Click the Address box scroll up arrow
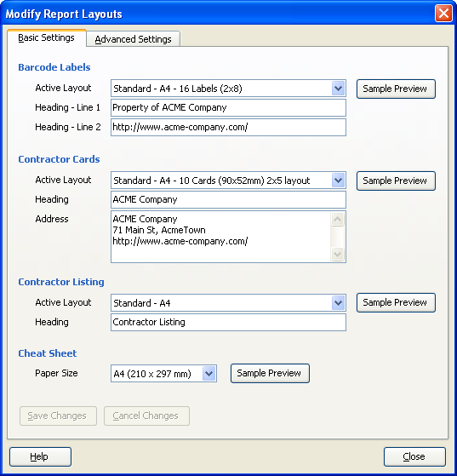 click(338, 219)
